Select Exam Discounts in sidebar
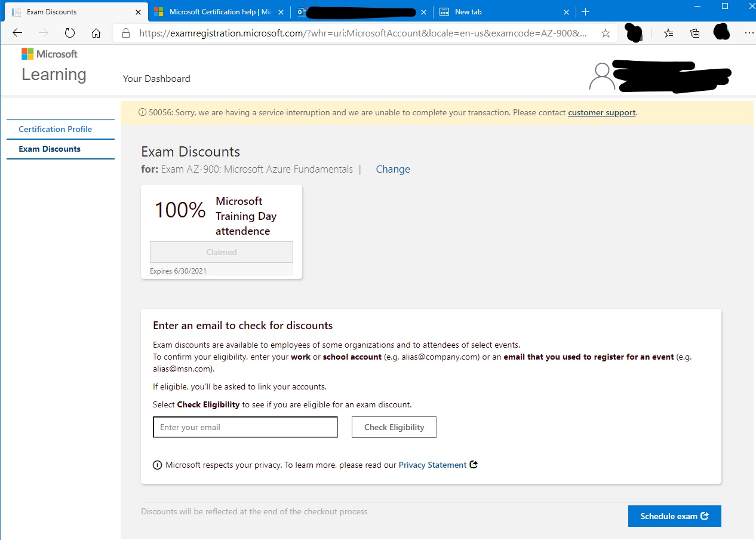 [x=50, y=149]
